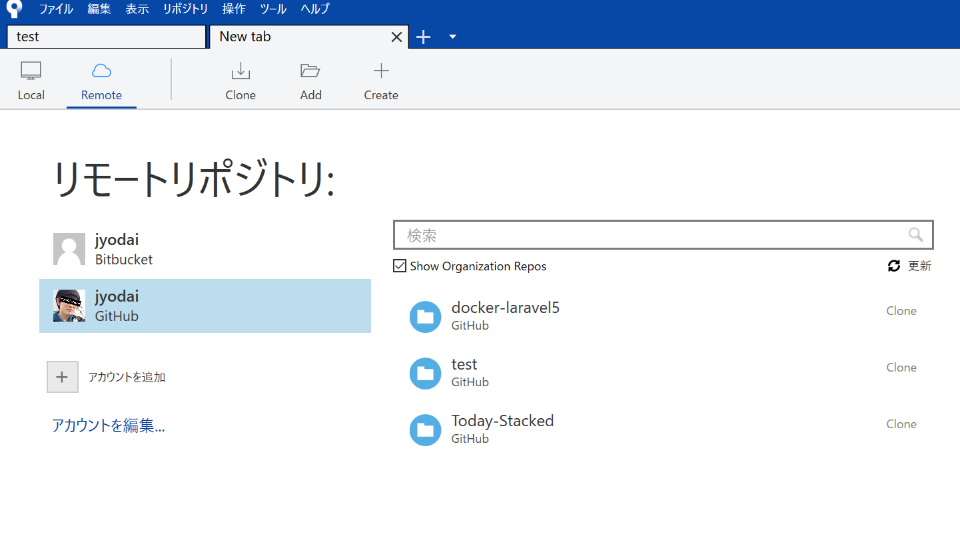Click the magnifying glass in the search bar

[915, 235]
